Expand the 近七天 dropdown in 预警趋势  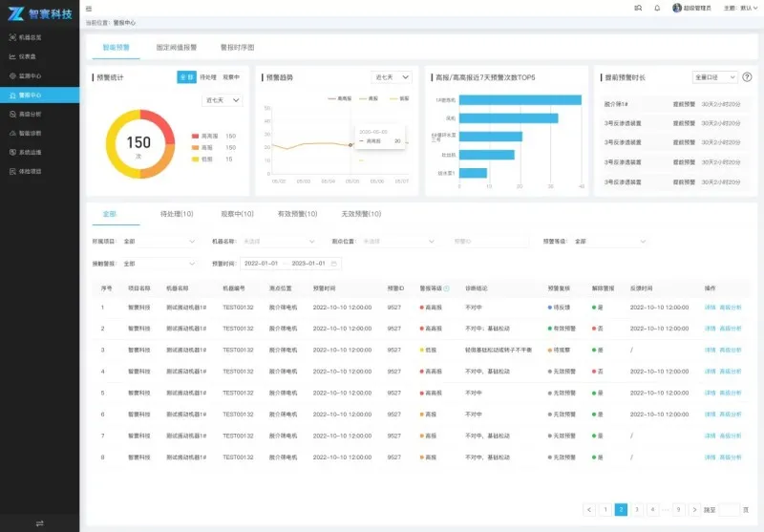click(x=392, y=76)
